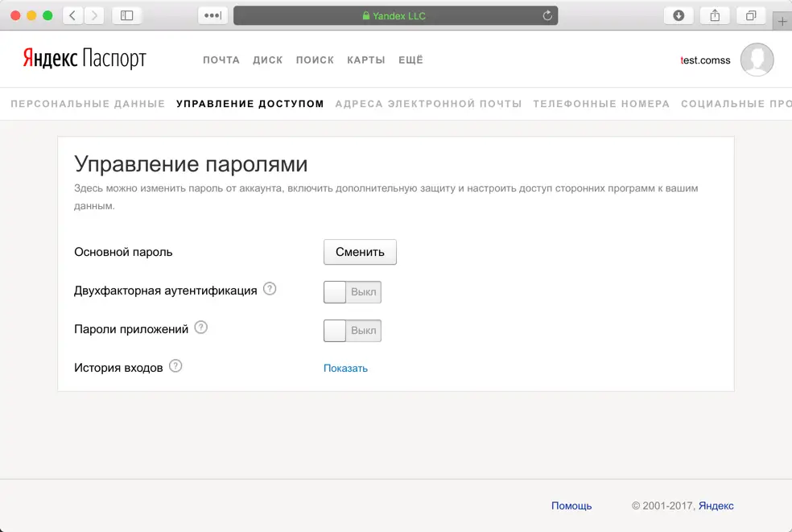Click help icon beside История входов
Viewport: 792px width, 532px height.
point(175,366)
